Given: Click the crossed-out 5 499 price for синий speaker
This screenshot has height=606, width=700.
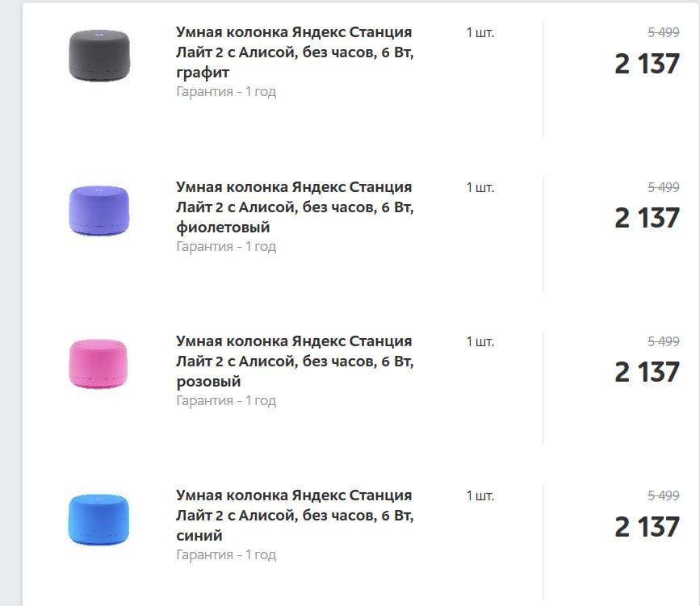Looking at the screenshot, I should [664, 495].
